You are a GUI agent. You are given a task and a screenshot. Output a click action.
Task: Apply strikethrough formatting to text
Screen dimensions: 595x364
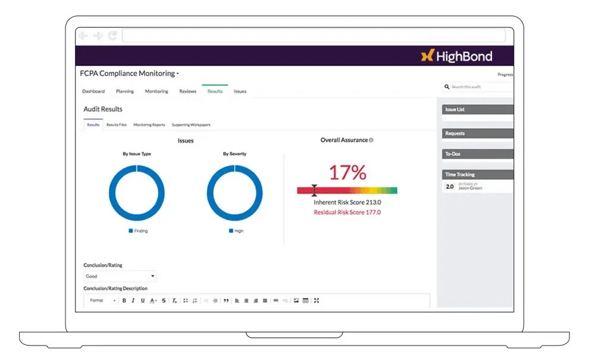pos(164,300)
